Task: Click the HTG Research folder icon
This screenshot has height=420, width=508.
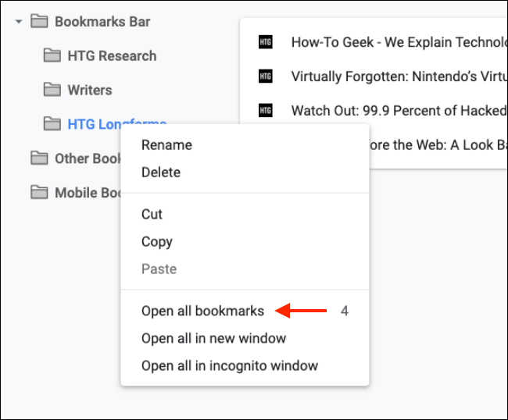Action: click(52, 55)
